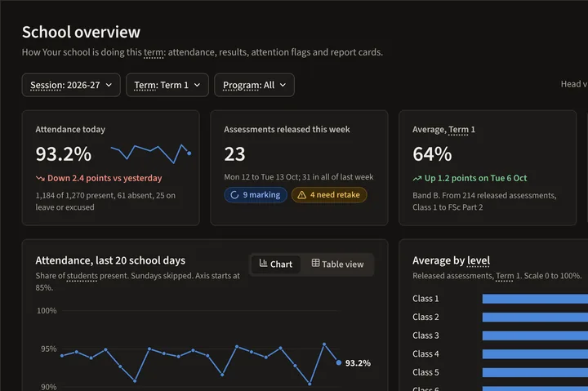Click the Class 5 bar

(x=535, y=372)
